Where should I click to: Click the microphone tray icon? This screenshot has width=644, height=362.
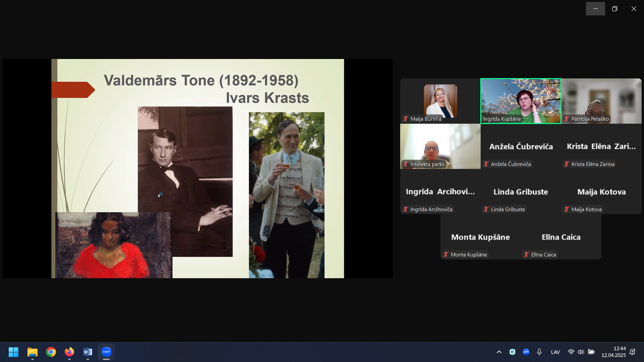pos(539,352)
